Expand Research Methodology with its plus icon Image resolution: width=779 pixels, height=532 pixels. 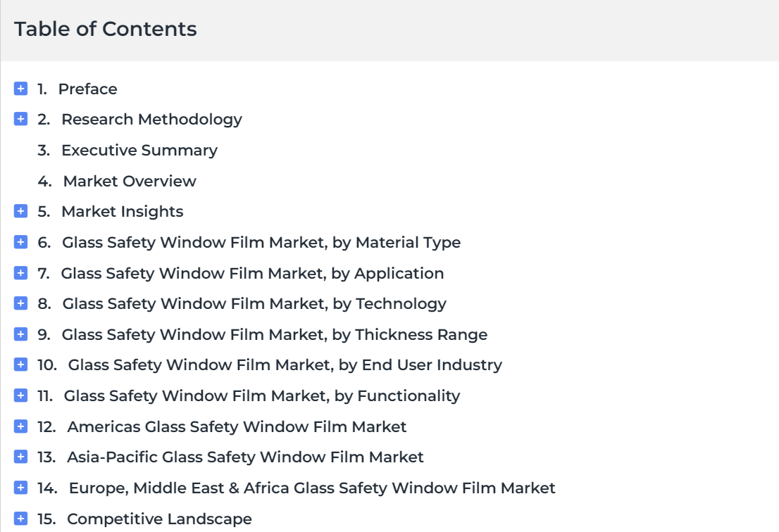(20, 119)
